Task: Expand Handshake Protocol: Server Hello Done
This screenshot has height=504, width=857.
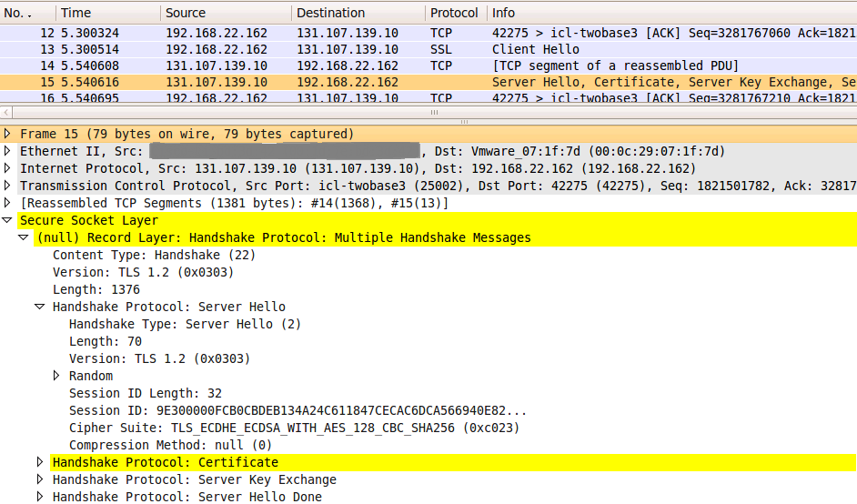Action: 40,497
